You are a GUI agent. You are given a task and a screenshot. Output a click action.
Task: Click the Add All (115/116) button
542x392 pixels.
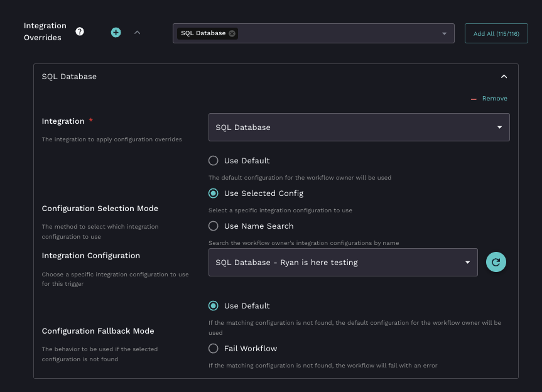(496, 33)
